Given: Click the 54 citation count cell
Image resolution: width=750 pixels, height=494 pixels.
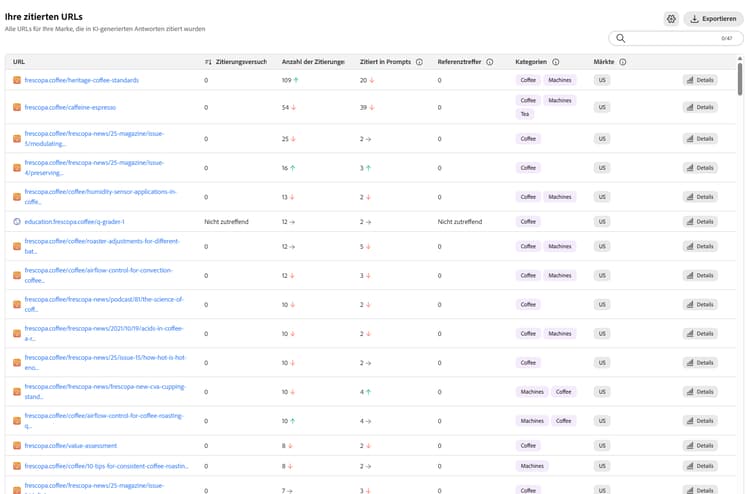Looking at the screenshot, I should coord(288,107).
